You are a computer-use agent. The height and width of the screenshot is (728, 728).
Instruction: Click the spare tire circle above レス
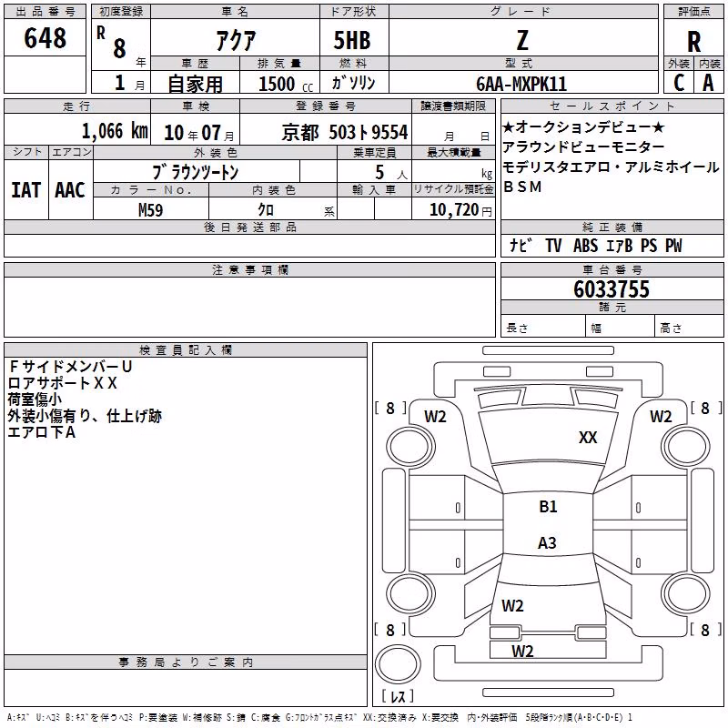(x=398, y=663)
